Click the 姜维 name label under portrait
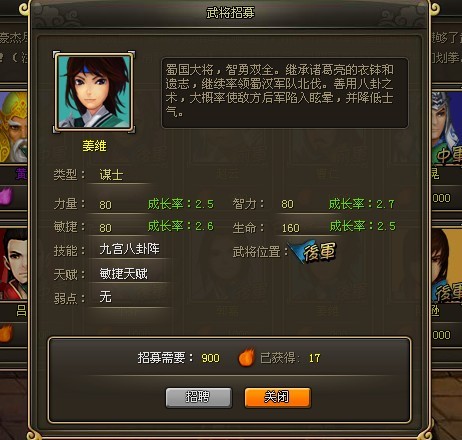Image resolution: width=462 pixels, height=440 pixels. click(x=94, y=146)
